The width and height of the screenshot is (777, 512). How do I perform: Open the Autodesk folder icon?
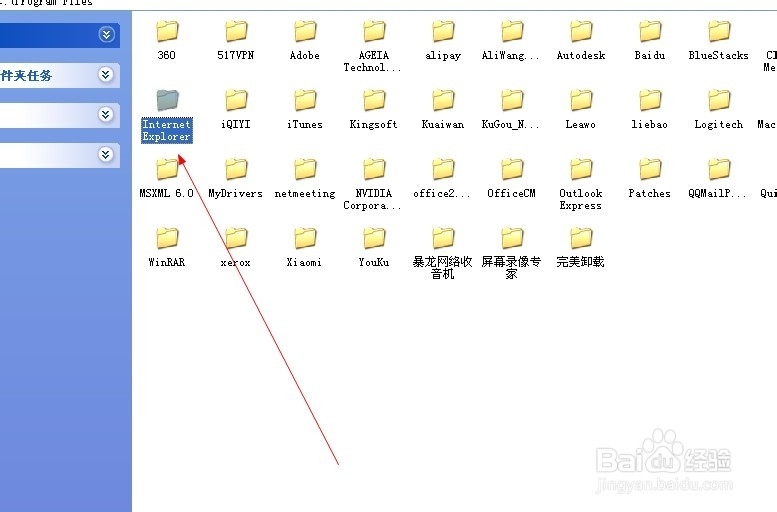(581, 31)
